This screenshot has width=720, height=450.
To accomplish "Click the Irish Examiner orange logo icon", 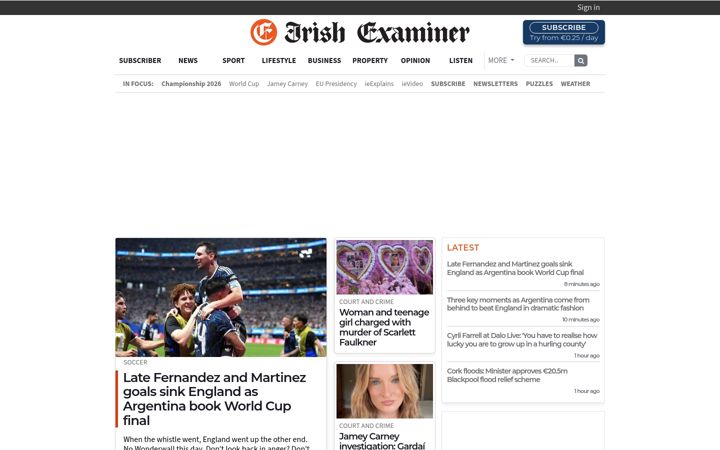I will (x=264, y=32).
